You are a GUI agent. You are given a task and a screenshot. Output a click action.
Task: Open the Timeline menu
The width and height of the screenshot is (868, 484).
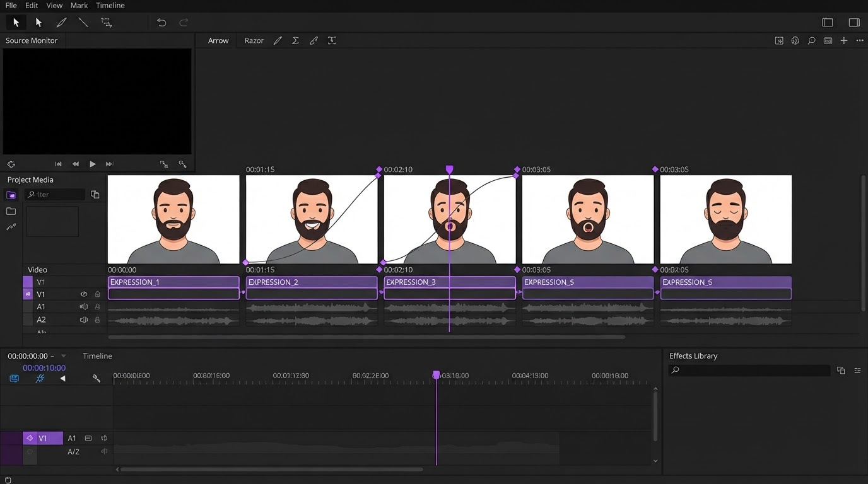[110, 6]
